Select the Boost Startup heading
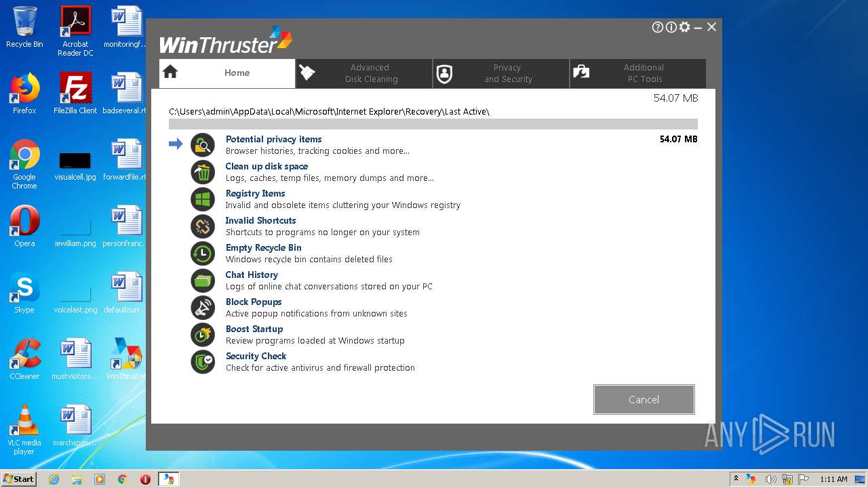The image size is (868, 488). pos(254,329)
